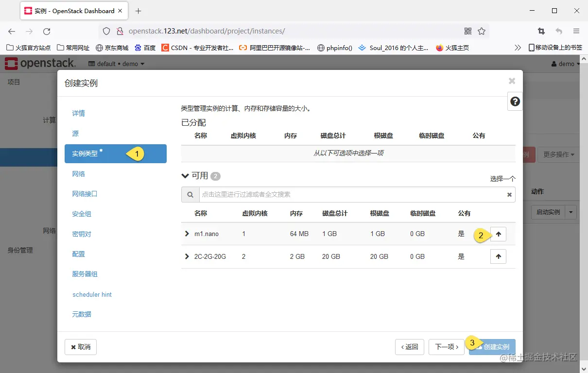Open the demo user menu

pos(566,64)
